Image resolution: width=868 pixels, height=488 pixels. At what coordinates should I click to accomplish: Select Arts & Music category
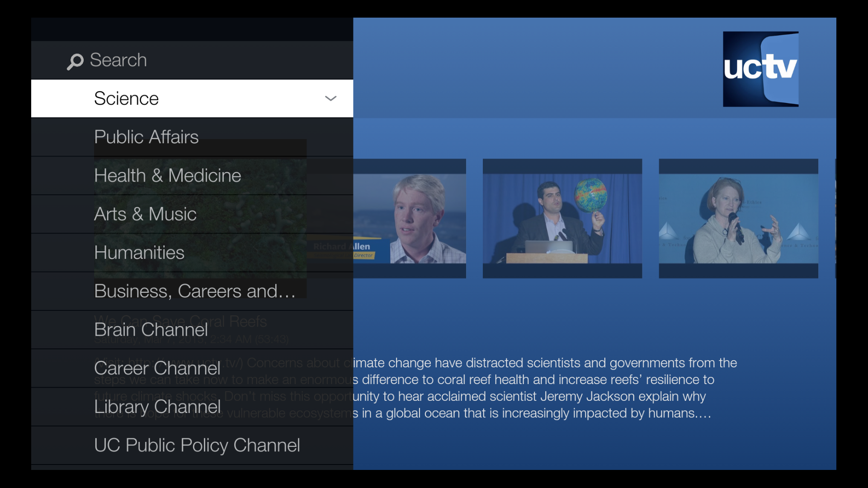click(145, 214)
